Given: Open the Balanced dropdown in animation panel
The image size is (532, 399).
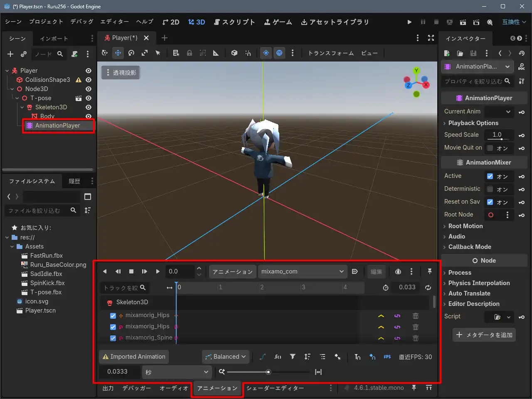Looking at the screenshot, I should [x=226, y=357].
